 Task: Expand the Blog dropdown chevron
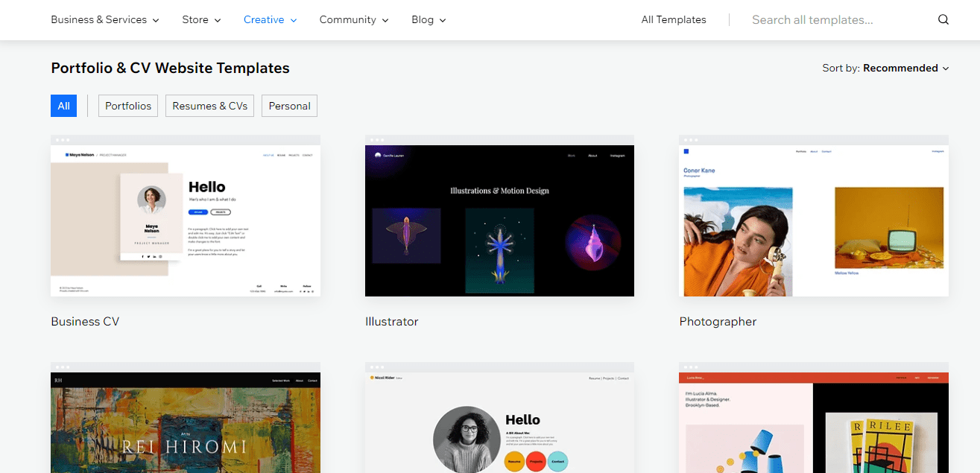click(443, 21)
